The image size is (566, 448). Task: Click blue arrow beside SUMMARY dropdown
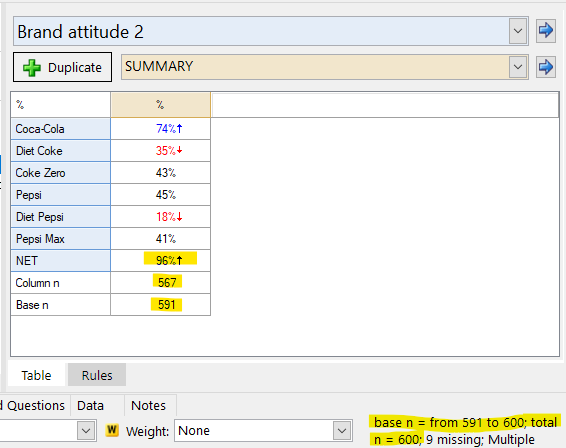pos(545,67)
